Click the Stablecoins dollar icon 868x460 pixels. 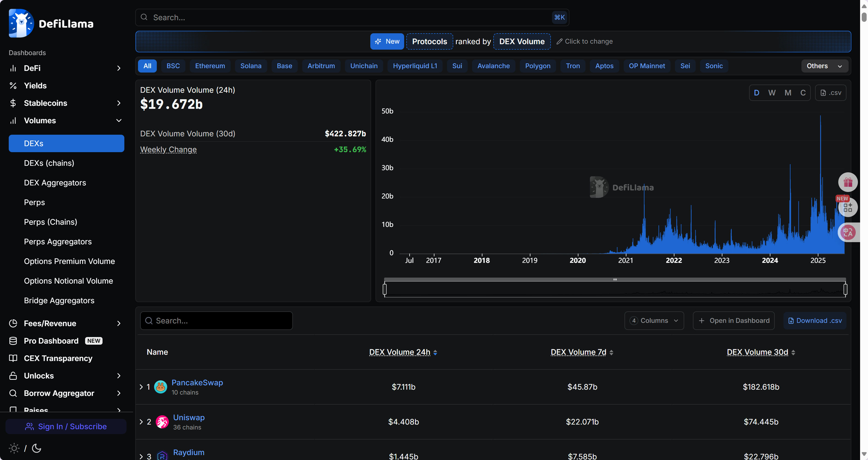[13, 103]
